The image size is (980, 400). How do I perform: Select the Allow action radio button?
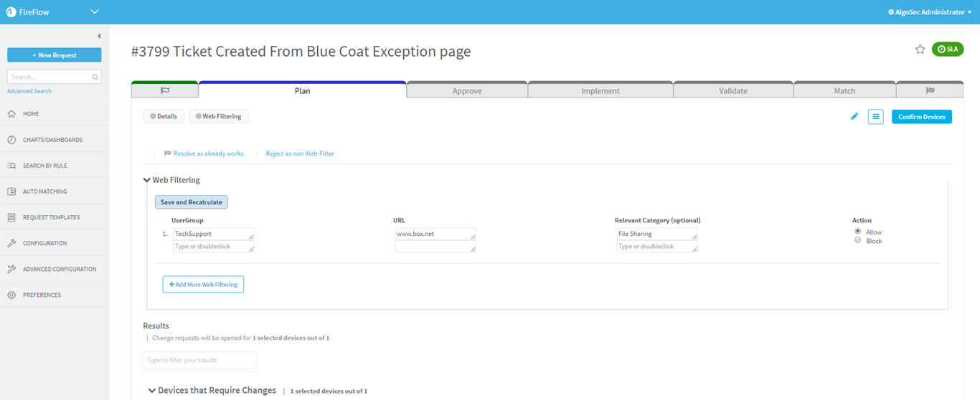(858, 232)
